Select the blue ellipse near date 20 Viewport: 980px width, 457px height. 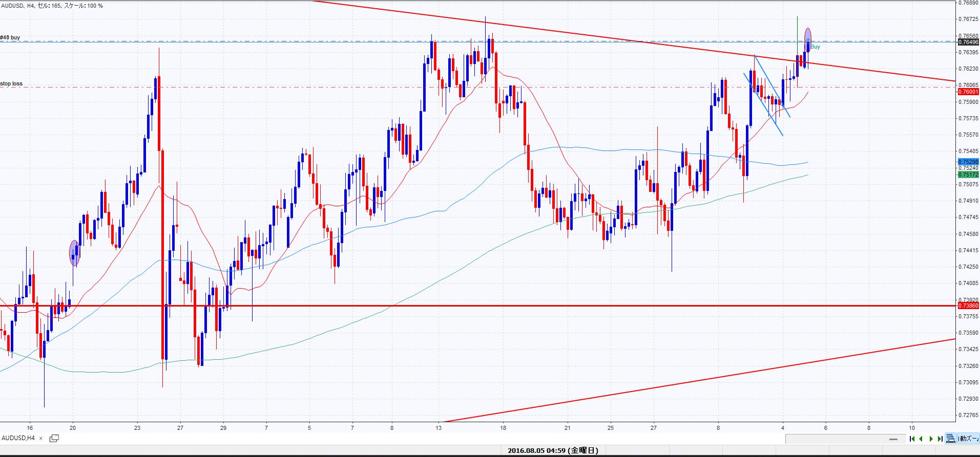pyautogui.click(x=75, y=253)
